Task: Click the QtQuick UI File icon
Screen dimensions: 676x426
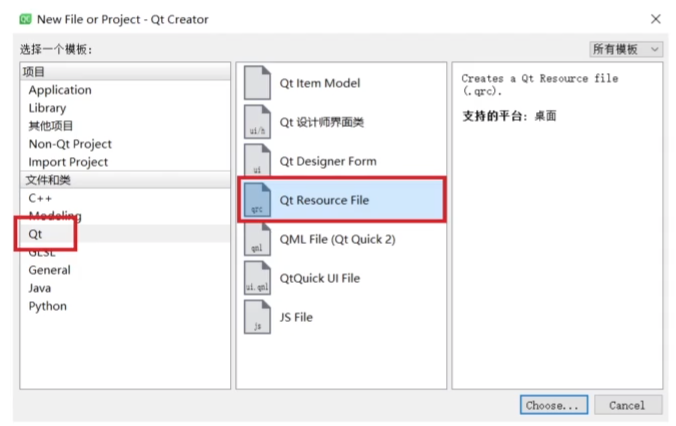Action: (257, 278)
